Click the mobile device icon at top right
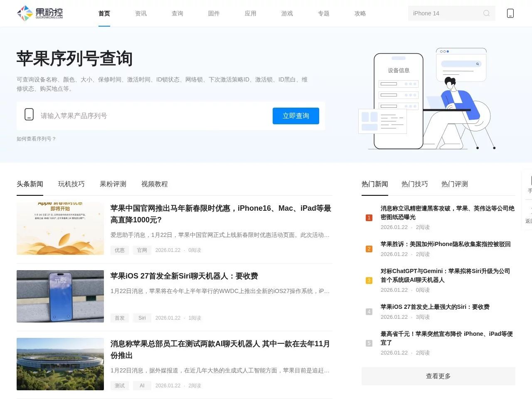 pyautogui.click(x=510, y=13)
